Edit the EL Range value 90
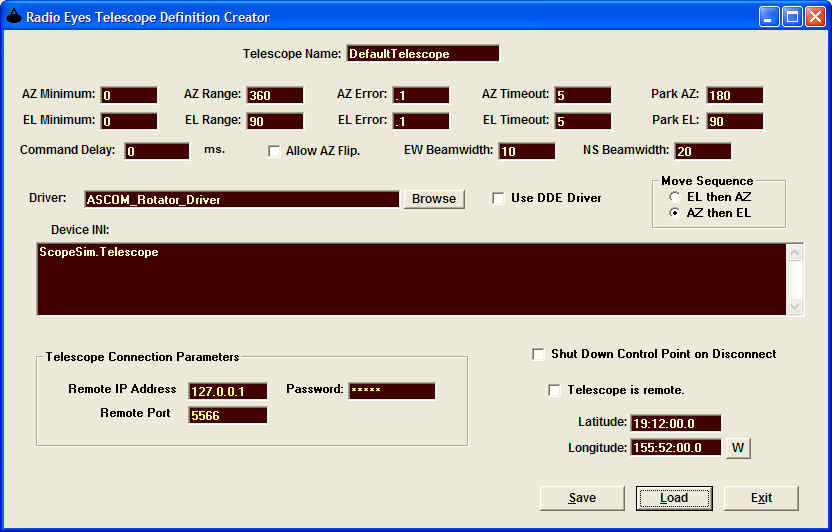Image resolution: width=832 pixels, height=532 pixels. click(x=275, y=121)
